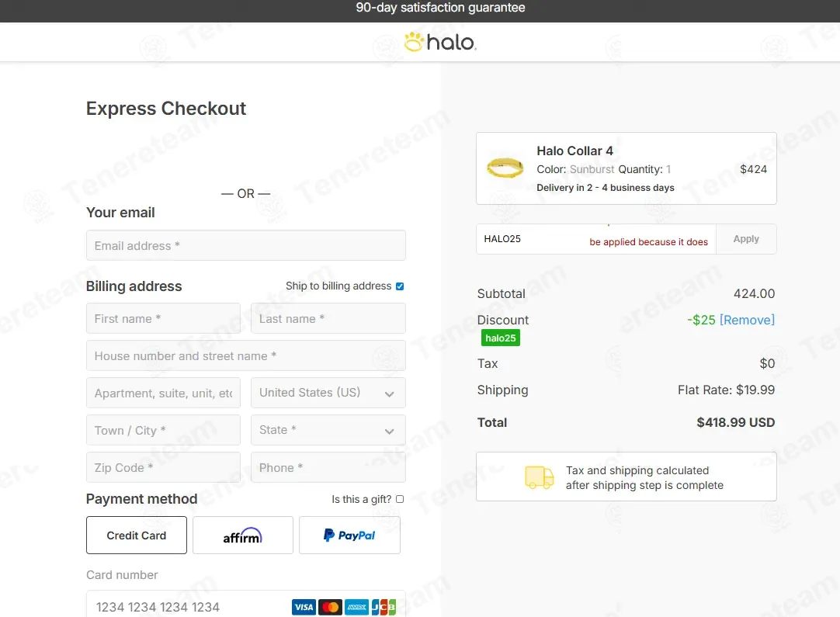
Task: Check the Is this a gift box
Action: [x=400, y=499]
